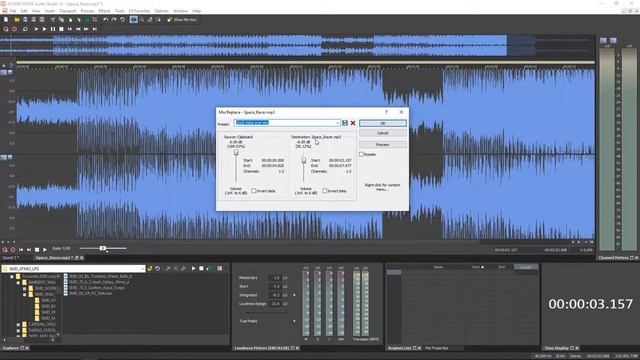The image size is (640, 360).
Task: Select the SMD_70_A_Cobalt_Galaxy file in the Explorer
Action: pos(99,282)
